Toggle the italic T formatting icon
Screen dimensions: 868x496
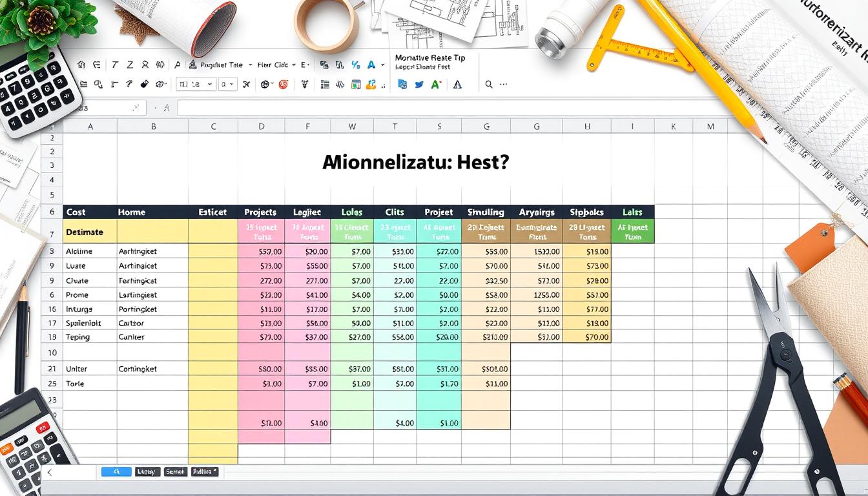pos(115,65)
